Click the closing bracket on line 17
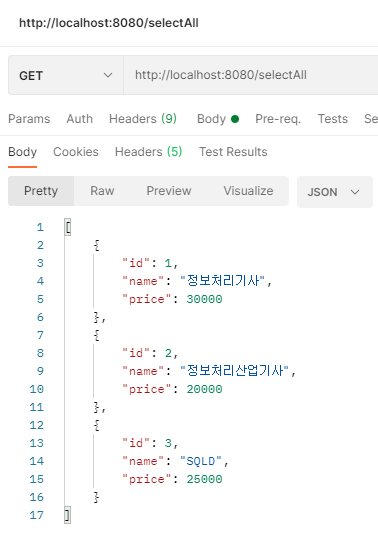The width and height of the screenshot is (378, 548). [68, 515]
